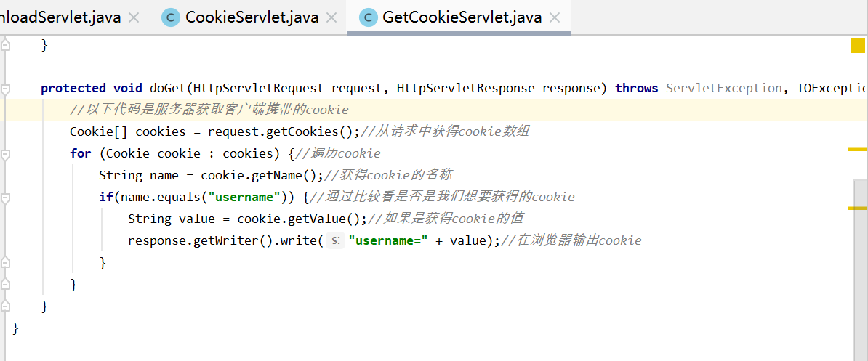The image size is (868, 361).
Task: Collapse the if statement fold marker
Action: (x=6, y=198)
